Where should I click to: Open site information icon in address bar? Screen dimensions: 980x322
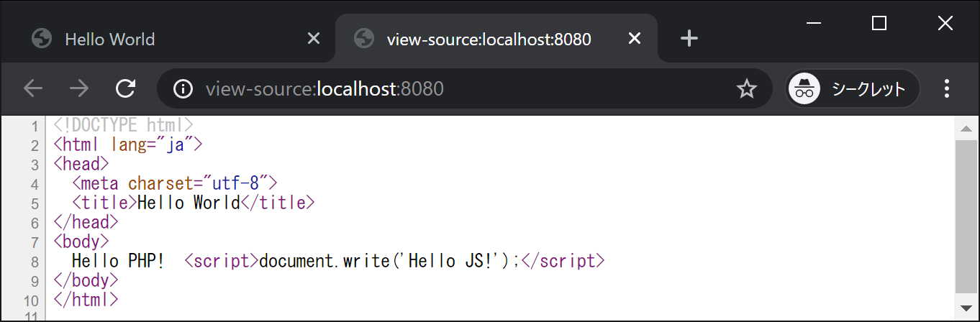[x=183, y=88]
